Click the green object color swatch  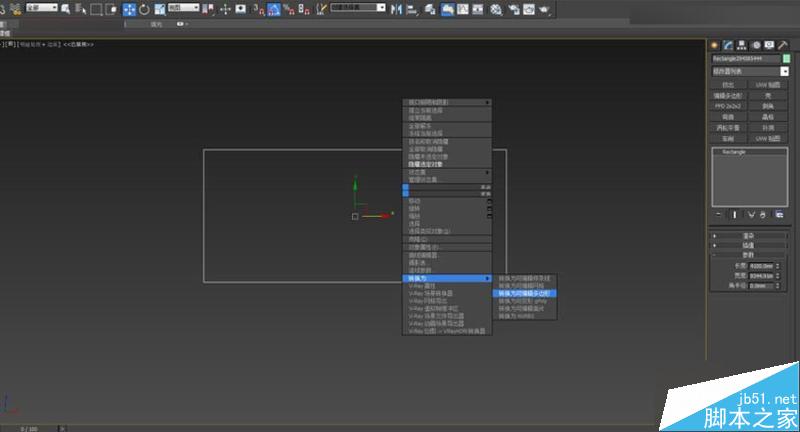point(786,59)
